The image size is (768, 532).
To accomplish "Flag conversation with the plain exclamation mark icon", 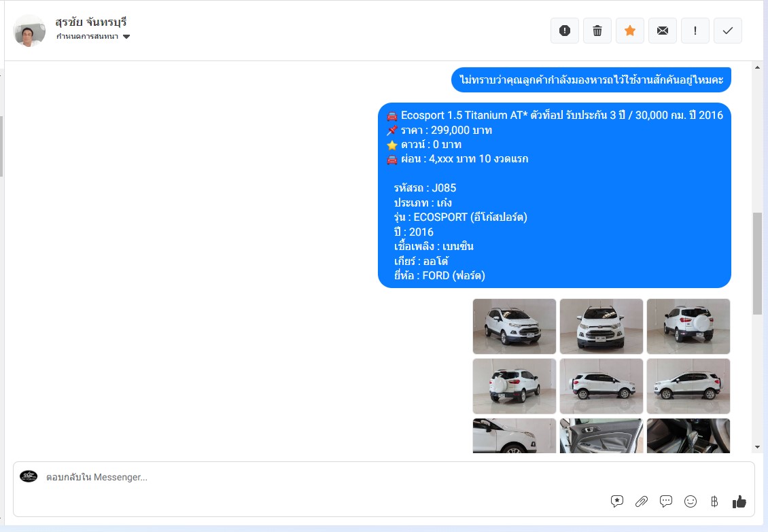I will (x=695, y=31).
